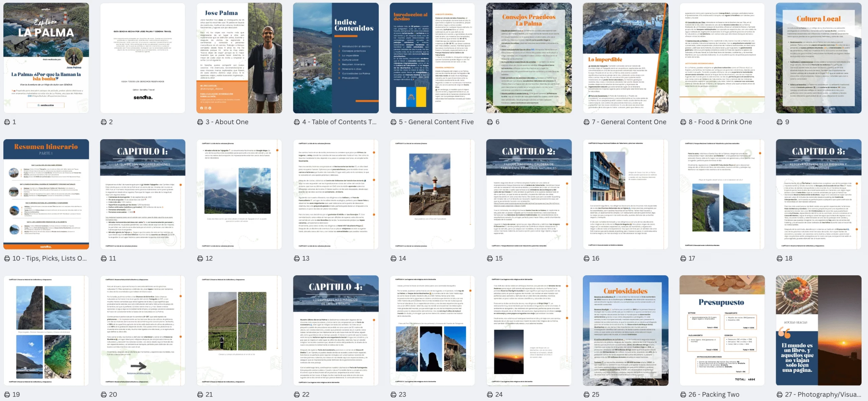Screen dimensions: 868x401
Task: Click print icon next to '27 - Photography/Visual'
Action: 780,395
